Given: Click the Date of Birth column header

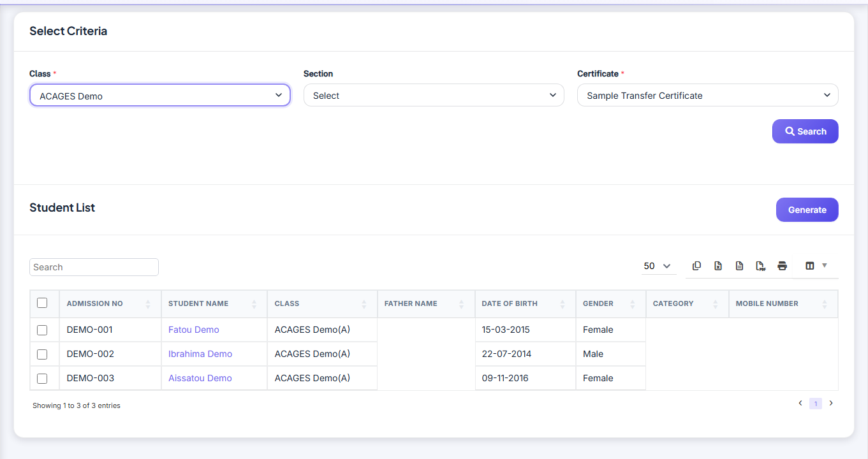Looking at the screenshot, I should (x=526, y=304).
